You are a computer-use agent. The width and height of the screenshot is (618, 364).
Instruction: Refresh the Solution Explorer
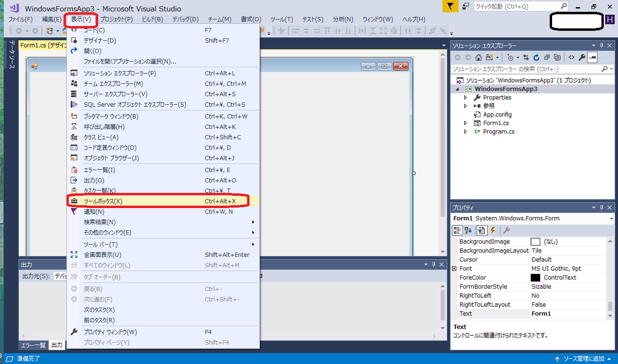[x=537, y=58]
